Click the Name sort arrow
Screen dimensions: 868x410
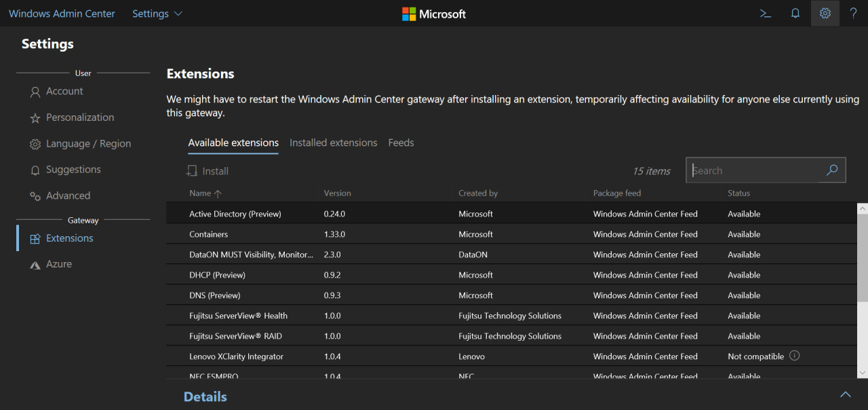[x=218, y=193]
